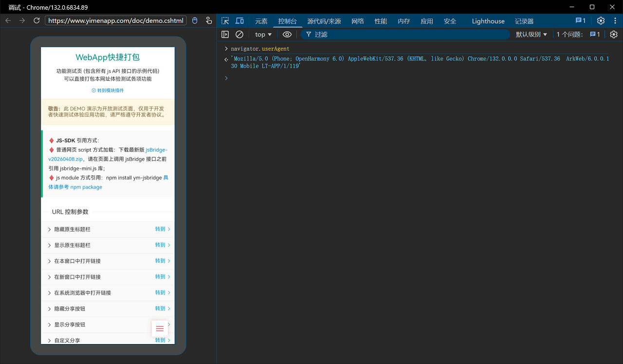Open the Lighthouse tab

[488, 21]
